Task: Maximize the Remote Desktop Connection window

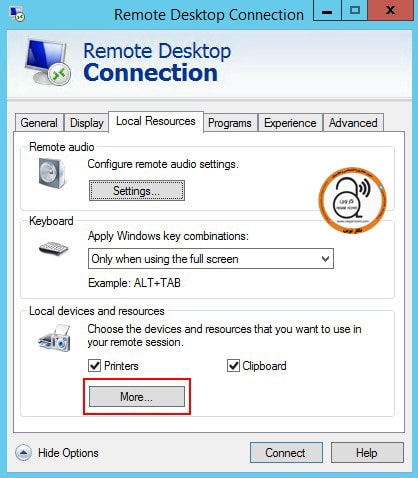Action: tap(355, 10)
